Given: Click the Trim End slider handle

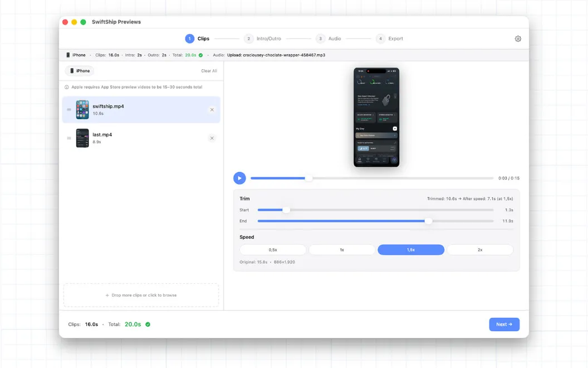Looking at the screenshot, I should pyautogui.click(x=428, y=221).
